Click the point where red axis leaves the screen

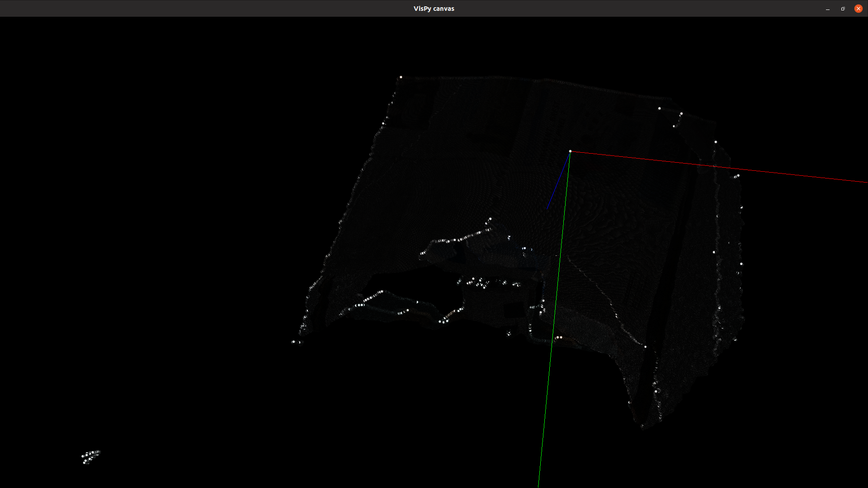(866, 183)
